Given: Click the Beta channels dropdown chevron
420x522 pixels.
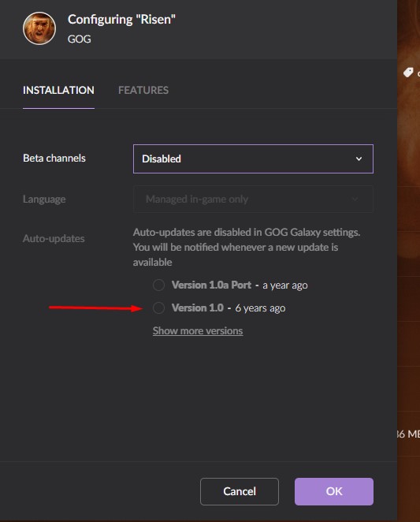Looking at the screenshot, I should tap(359, 158).
